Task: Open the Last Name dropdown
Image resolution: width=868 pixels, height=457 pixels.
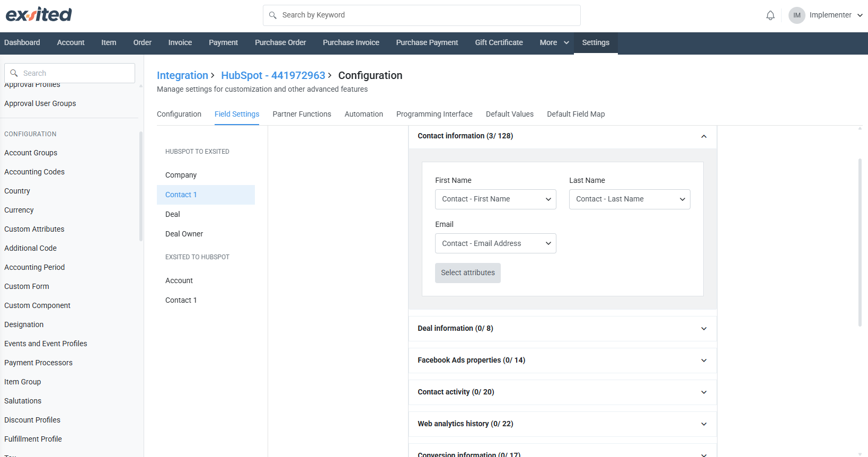Action: pos(630,199)
